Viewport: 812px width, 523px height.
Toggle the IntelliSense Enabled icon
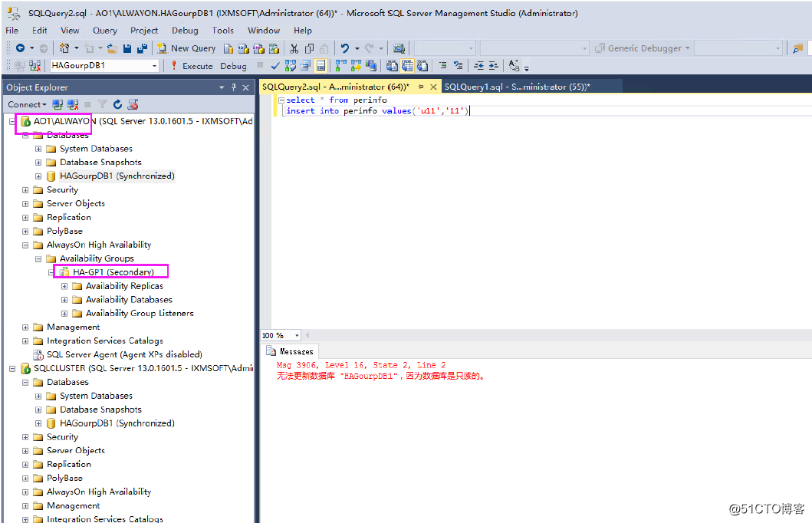click(321, 66)
